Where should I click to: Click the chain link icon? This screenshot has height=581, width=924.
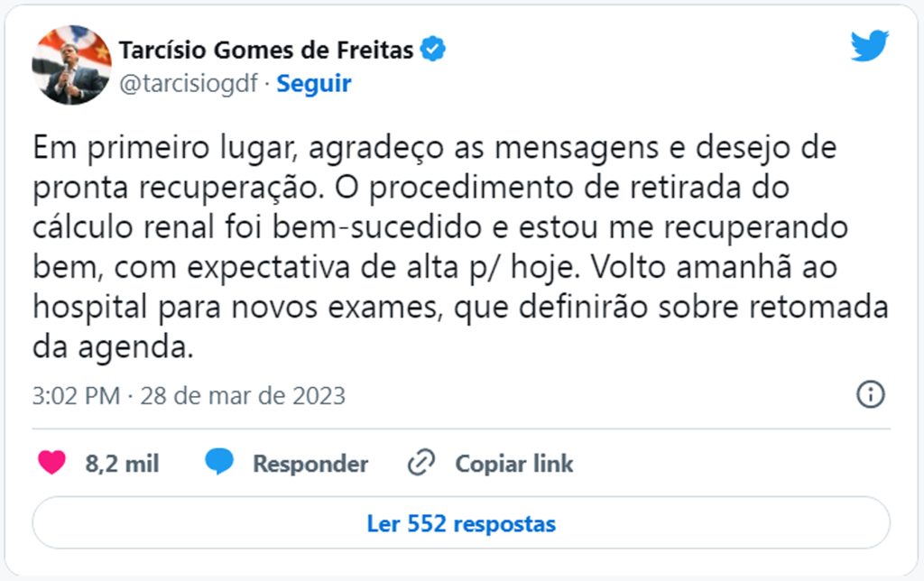(421, 463)
